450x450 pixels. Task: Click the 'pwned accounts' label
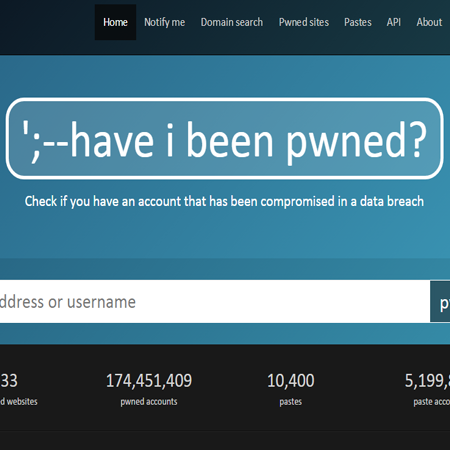(x=149, y=402)
